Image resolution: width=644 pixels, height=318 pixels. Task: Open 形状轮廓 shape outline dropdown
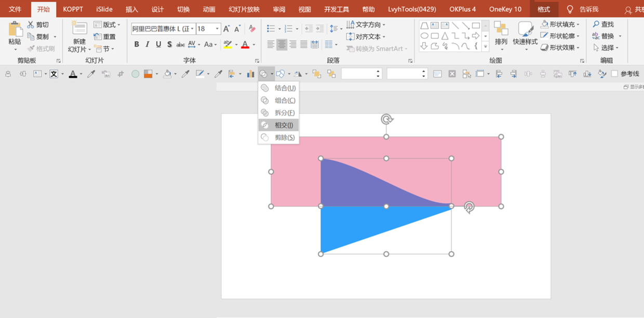point(560,36)
